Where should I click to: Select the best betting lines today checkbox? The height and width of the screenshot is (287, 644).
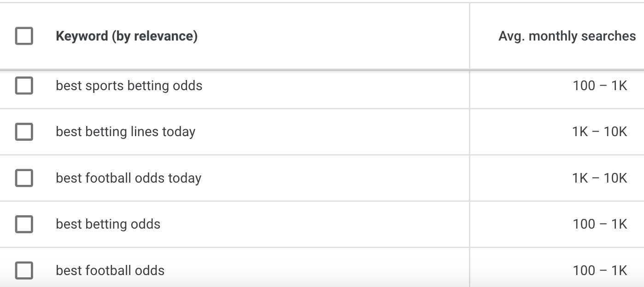(x=24, y=132)
